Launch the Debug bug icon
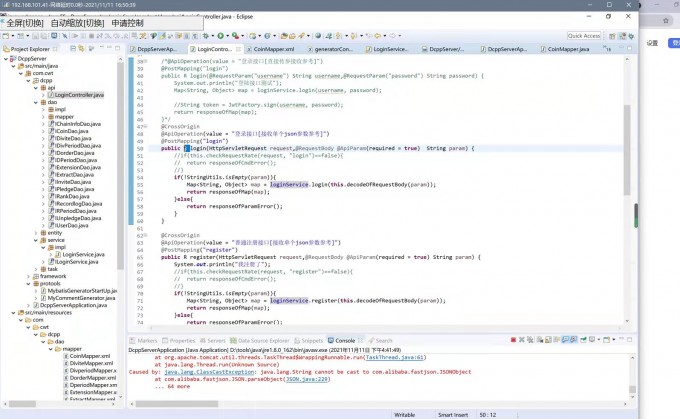This screenshot has width=680, height=419. click(206, 36)
